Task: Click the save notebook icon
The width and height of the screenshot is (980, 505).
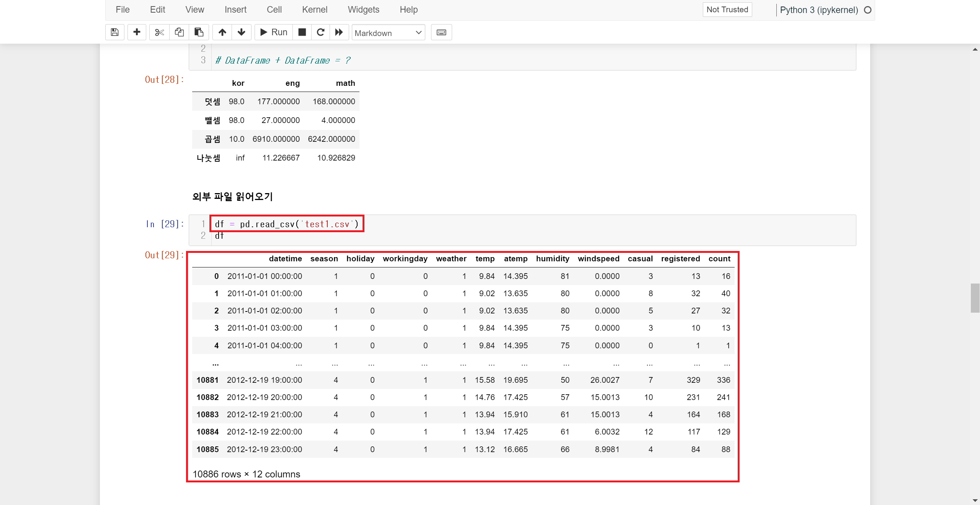Action: tap(114, 32)
